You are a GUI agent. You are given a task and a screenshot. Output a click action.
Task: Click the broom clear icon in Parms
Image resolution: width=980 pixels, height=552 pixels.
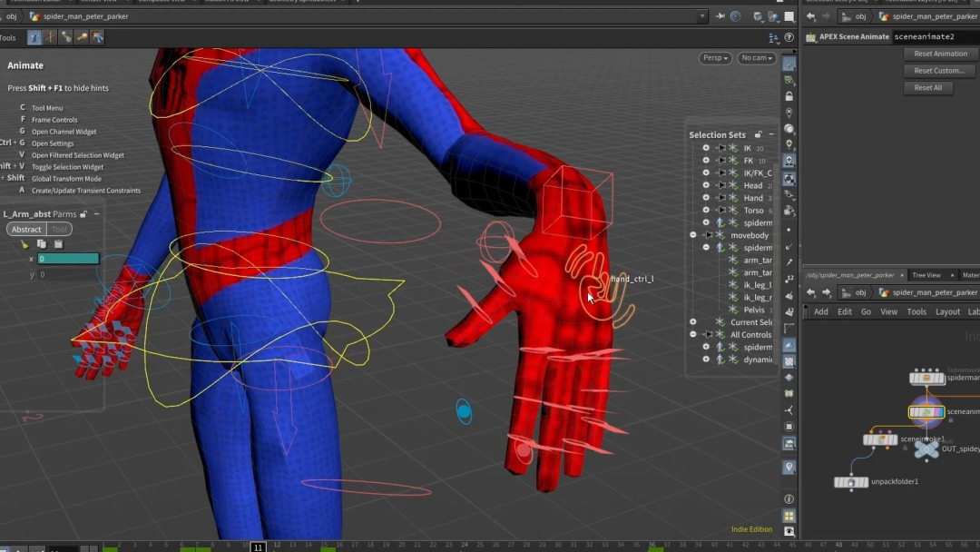click(25, 244)
